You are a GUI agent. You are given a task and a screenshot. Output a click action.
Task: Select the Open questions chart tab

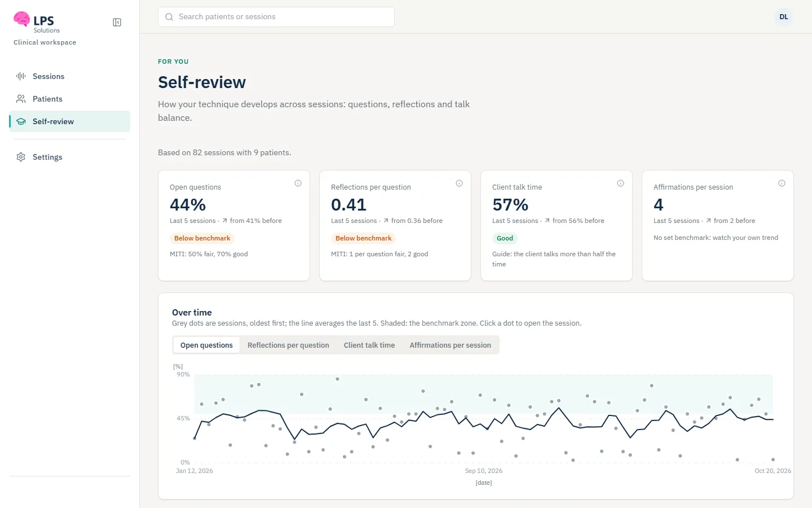click(x=206, y=345)
